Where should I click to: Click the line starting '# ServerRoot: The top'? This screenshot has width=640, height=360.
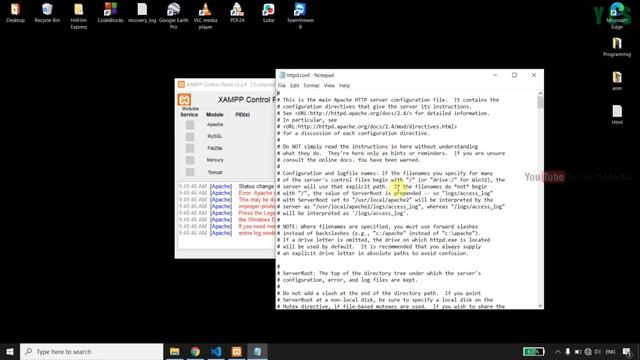click(379, 273)
